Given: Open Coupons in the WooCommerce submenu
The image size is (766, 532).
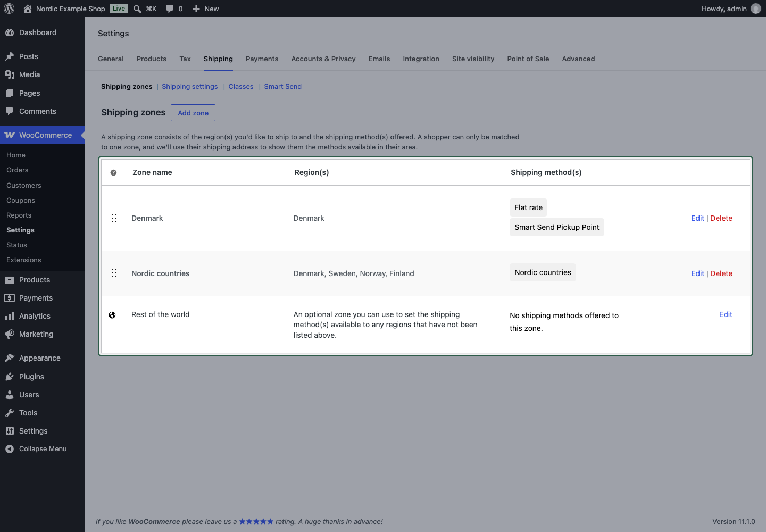Looking at the screenshot, I should [21, 201].
